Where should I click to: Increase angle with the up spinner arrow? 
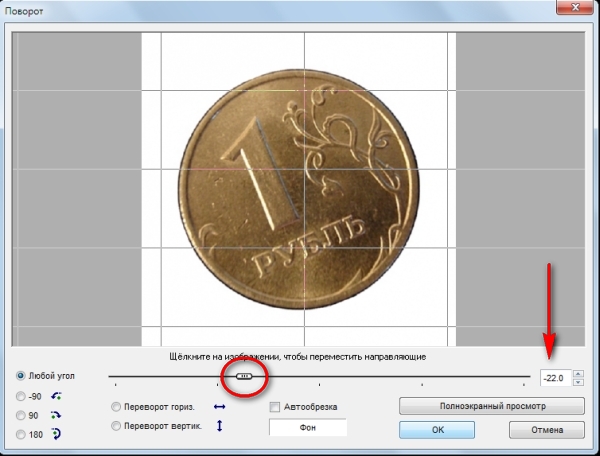click(578, 374)
